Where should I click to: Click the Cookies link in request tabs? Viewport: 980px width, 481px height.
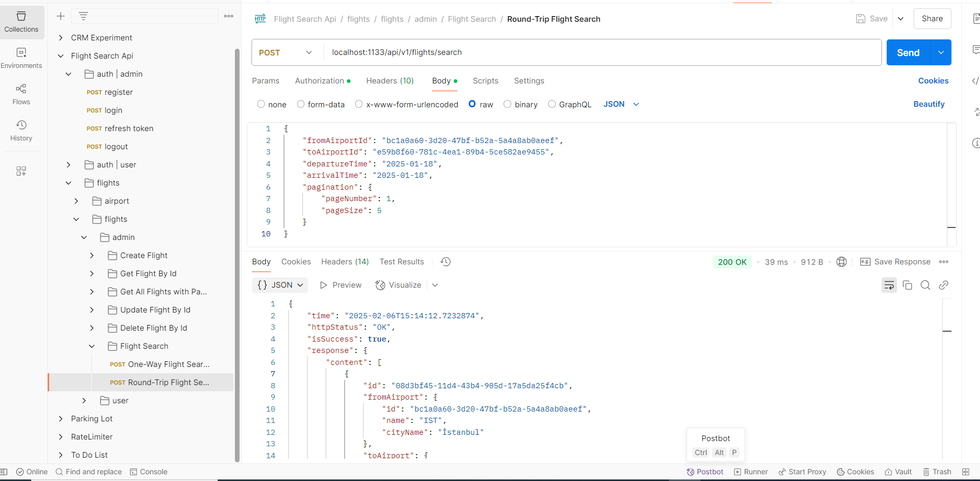pos(933,81)
